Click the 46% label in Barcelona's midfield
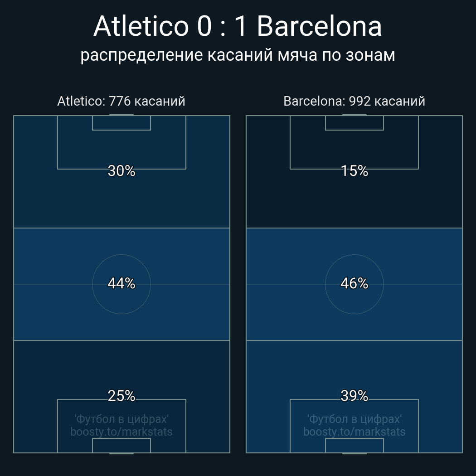Screen dimensions: 476x476 click(355, 283)
